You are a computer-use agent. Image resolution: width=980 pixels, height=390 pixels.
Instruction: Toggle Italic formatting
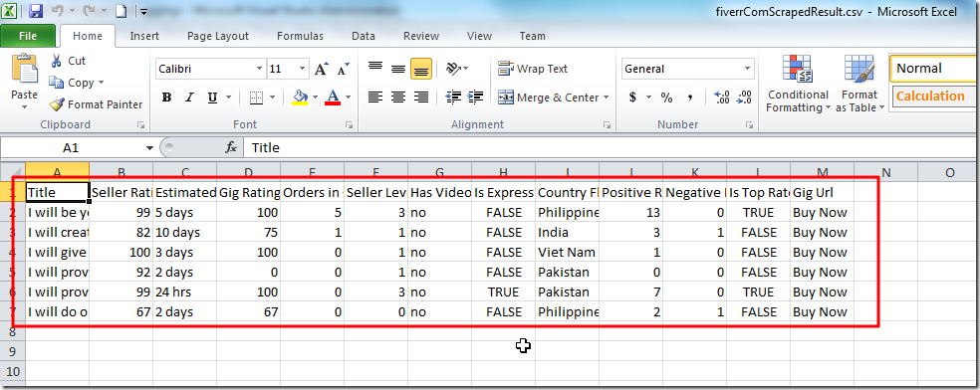[x=189, y=97]
